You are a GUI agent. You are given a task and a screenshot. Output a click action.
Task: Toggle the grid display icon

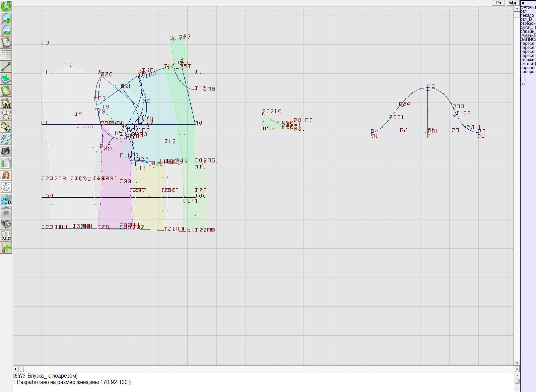(x=6, y=54)
